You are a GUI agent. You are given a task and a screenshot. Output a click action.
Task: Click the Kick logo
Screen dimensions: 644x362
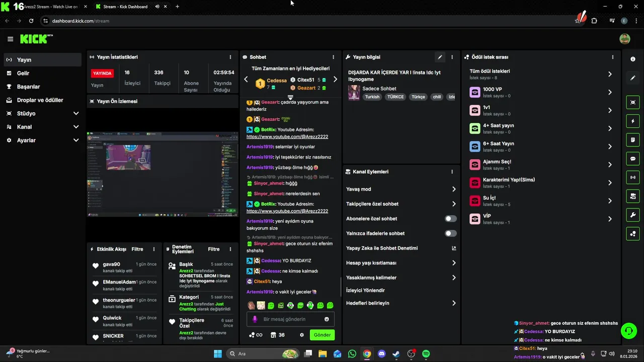(x=36, y=39)
